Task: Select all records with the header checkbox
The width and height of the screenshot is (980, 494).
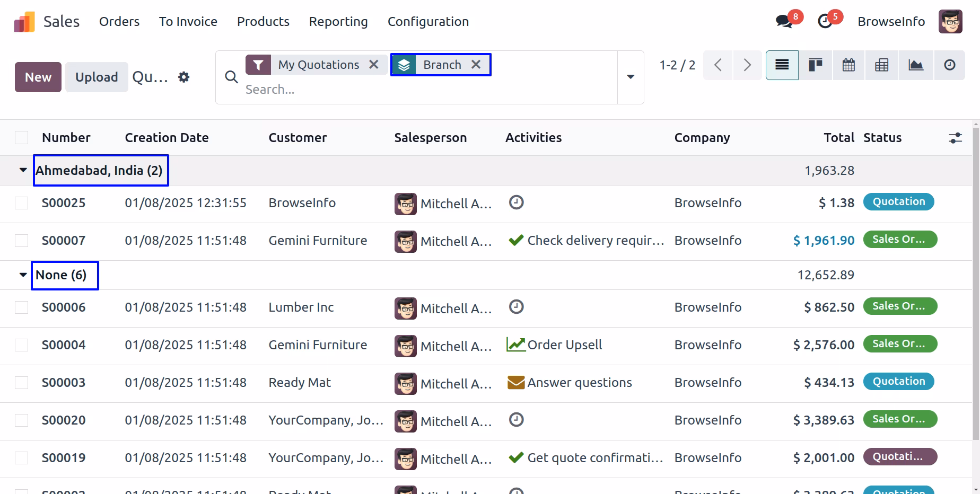Action: (x=21, y=138)
